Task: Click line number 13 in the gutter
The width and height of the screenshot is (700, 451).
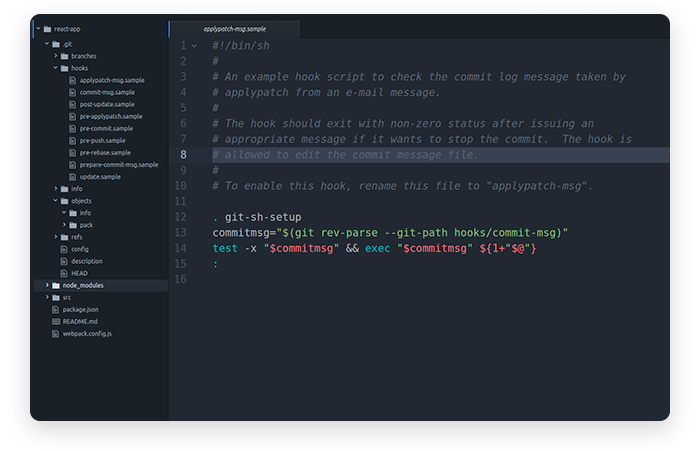Action: coord(181,232)
